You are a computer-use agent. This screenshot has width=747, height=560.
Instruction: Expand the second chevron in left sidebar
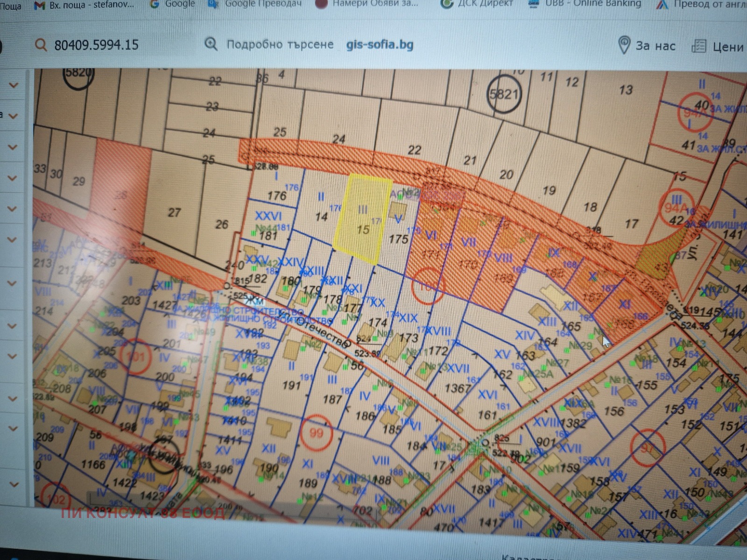(x=14, y=116)
